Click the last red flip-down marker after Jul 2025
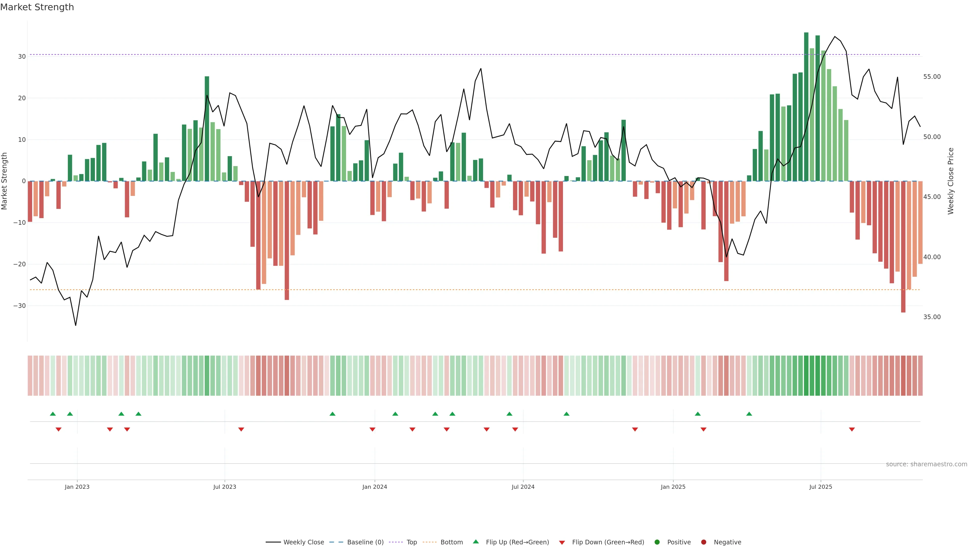The image size is (980, 551). pos(852,429)
